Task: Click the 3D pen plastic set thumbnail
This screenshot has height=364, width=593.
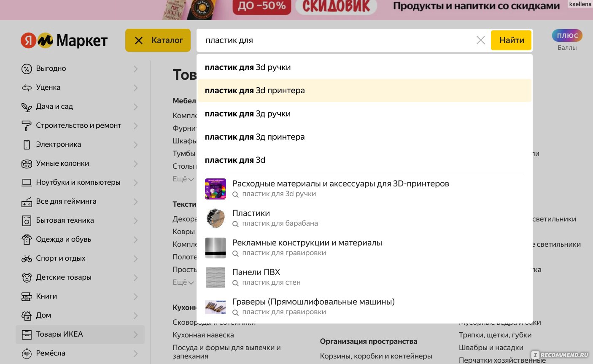Action: pyautogui.click(x=216, y=189)
